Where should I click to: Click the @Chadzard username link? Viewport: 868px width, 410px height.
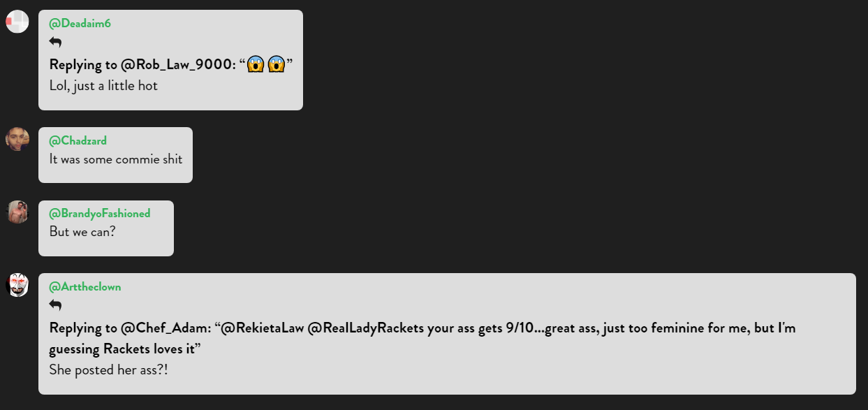point(78,141)
